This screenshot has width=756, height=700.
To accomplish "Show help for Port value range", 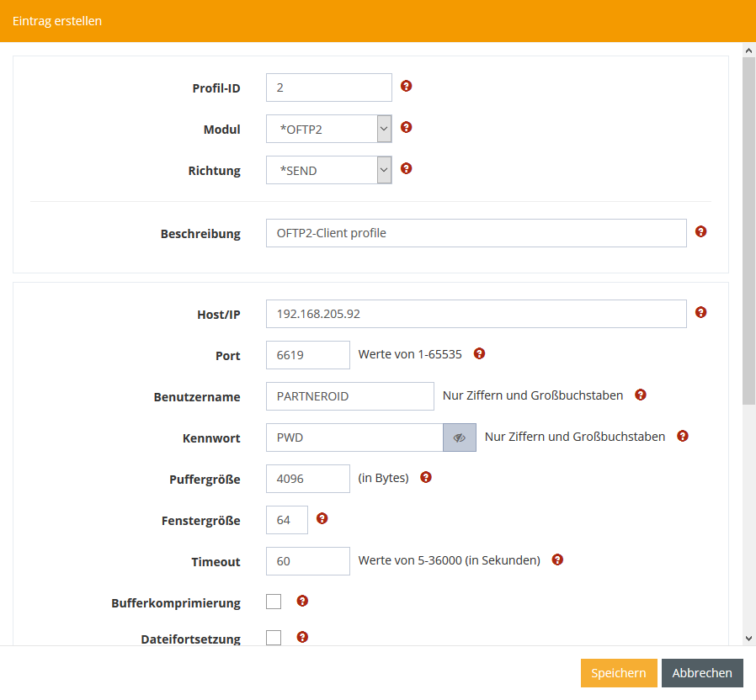I will 479,354.
